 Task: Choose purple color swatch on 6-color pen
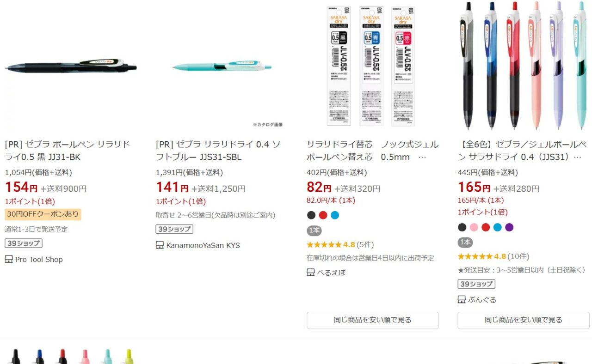[x=509, y=227]
